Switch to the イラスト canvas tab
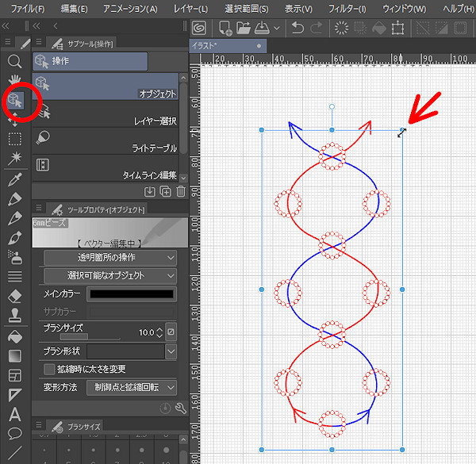Image resolution: width=476 pixels, height=464 pixels. (x=228, y=46)
